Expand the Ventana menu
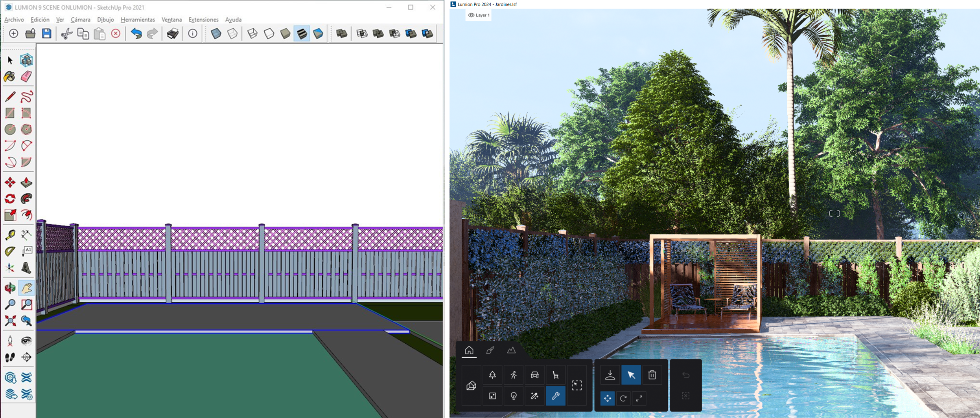980x418 pixels. [172, 19]
